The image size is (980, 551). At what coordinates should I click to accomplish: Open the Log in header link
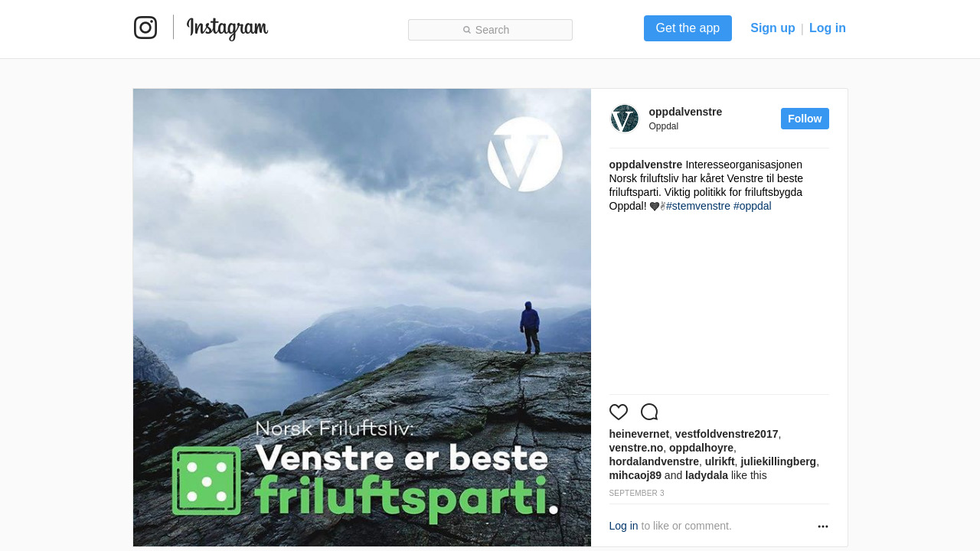[x=828, y=28]
